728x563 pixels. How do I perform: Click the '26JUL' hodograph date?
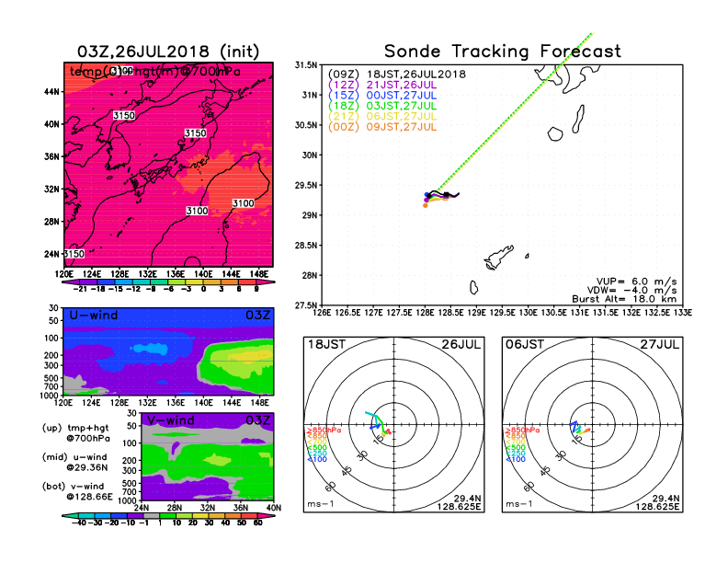click(461, 345)
